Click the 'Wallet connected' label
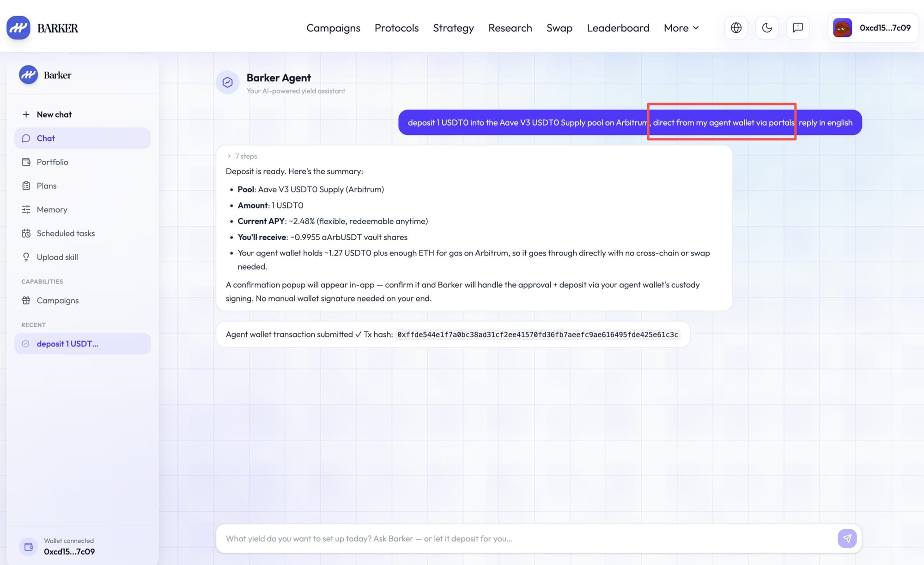Image resolution: width=924 pixels, height=565 pixels. coord(69,541)
